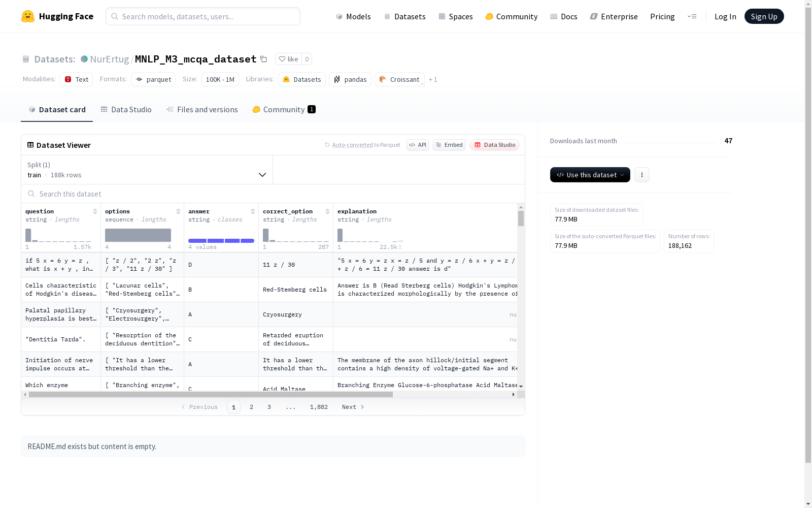Screen dimensions: 812x508
Task: Select the pandas library tag
Action: [x=350, y=79]
